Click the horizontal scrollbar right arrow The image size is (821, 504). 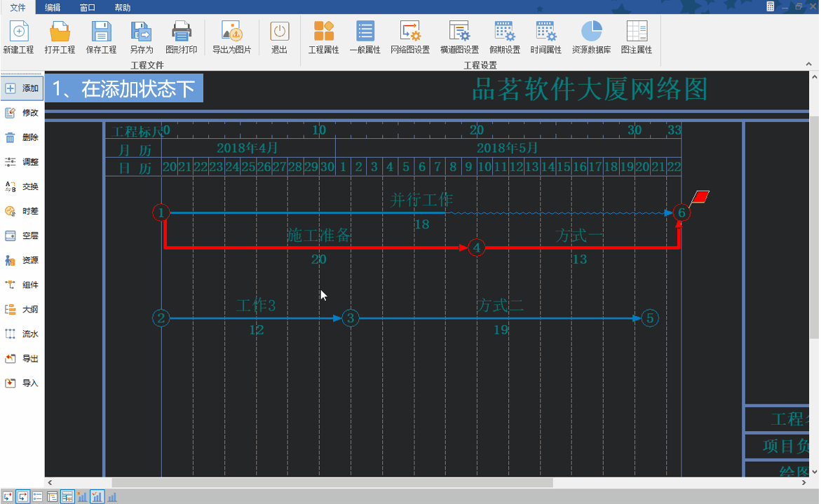[804, 483]
